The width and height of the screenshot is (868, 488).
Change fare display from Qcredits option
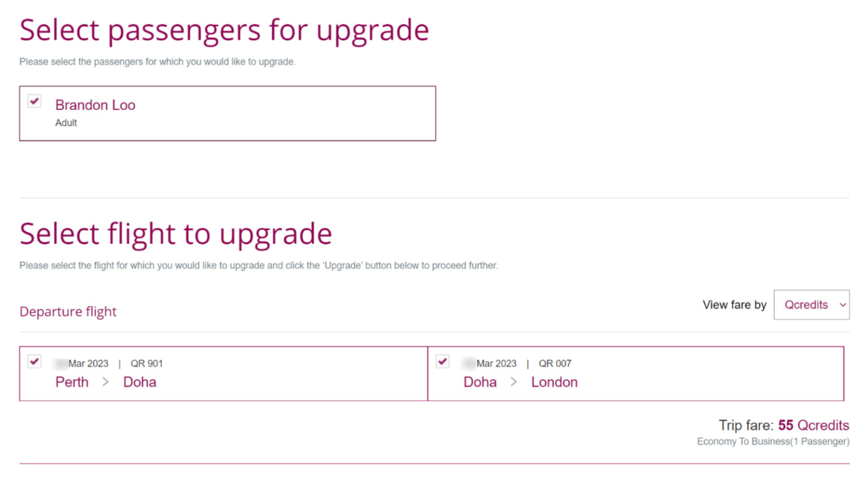click(805, 305)
